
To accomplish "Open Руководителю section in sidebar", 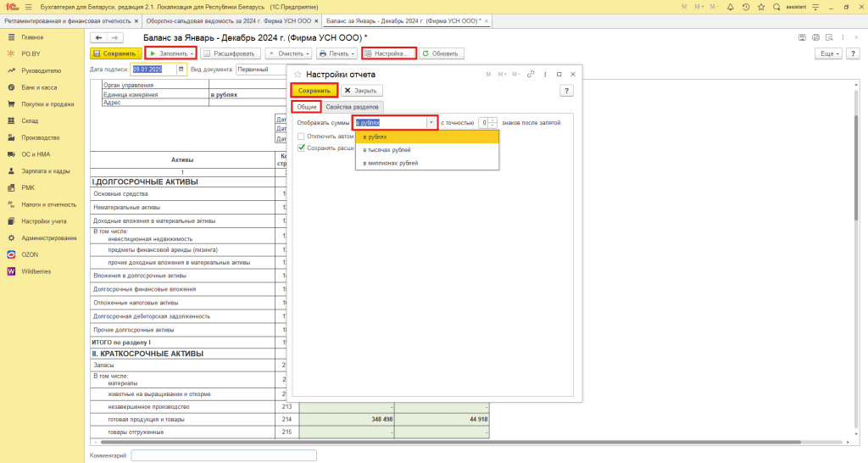I will [x=41, y=71].
